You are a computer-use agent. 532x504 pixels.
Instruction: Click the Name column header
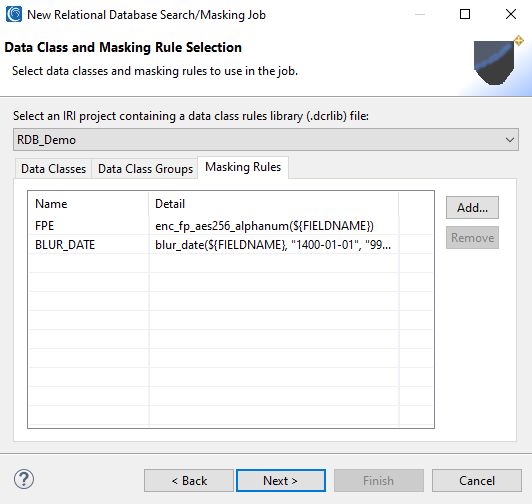tap(89, 204)
